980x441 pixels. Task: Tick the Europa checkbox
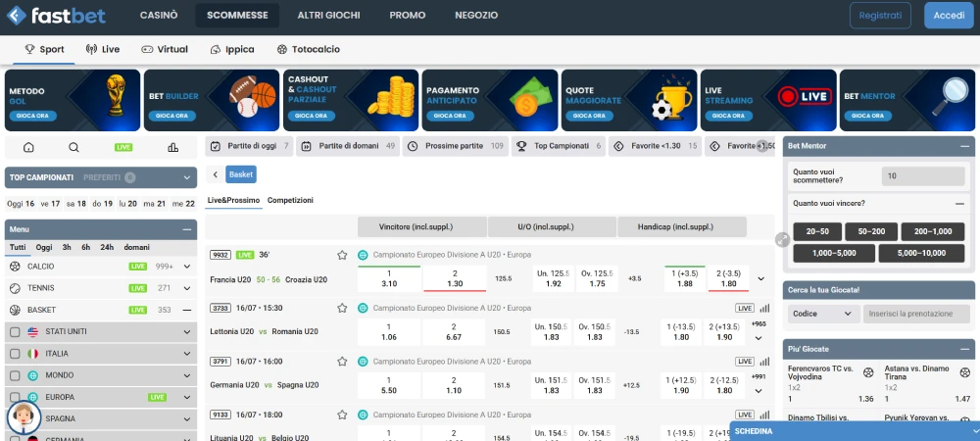[15, 397]
